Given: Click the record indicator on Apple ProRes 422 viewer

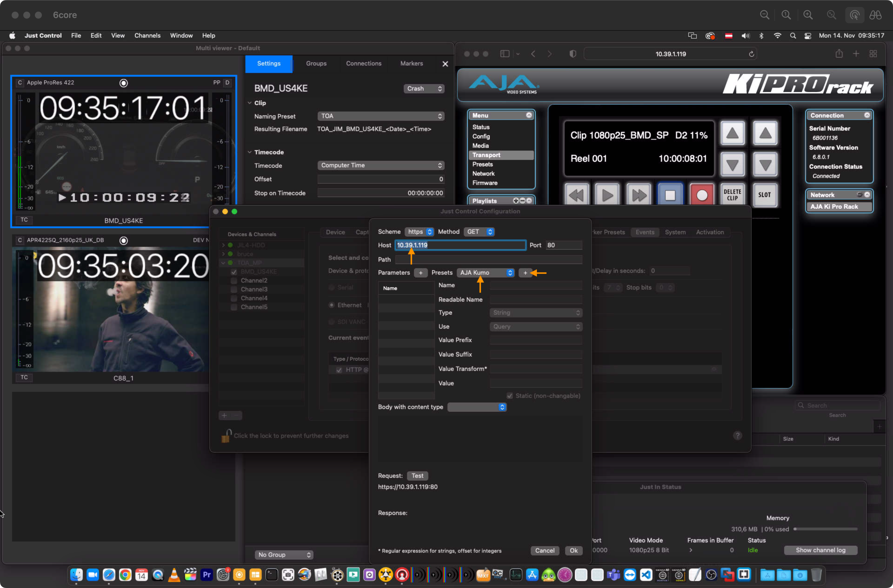Looking at the screenshot, I should 124,83.
